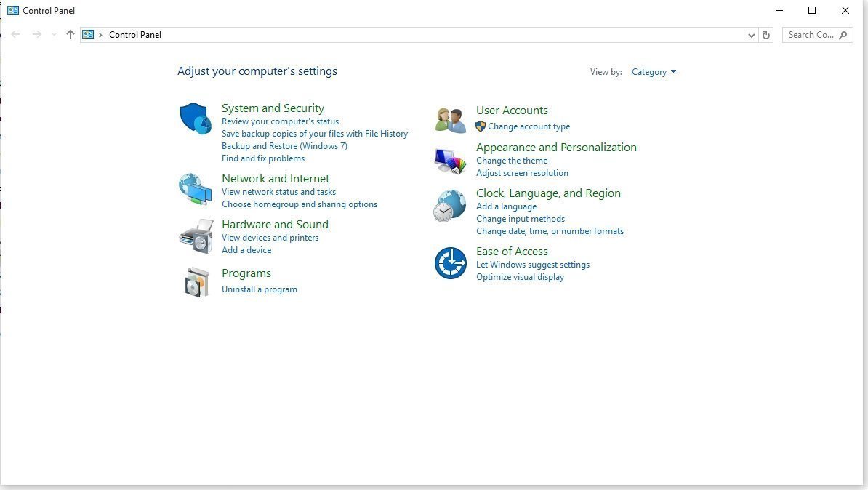Viewport: 868px width, 490px height.
Task: Click 'Uninstall a program'
Action: [x=260, y=289]
